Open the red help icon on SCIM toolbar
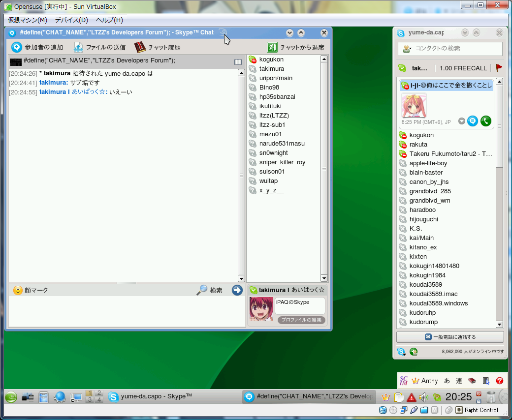The height and width of the screenshot is (420, 512). point(500,381)
